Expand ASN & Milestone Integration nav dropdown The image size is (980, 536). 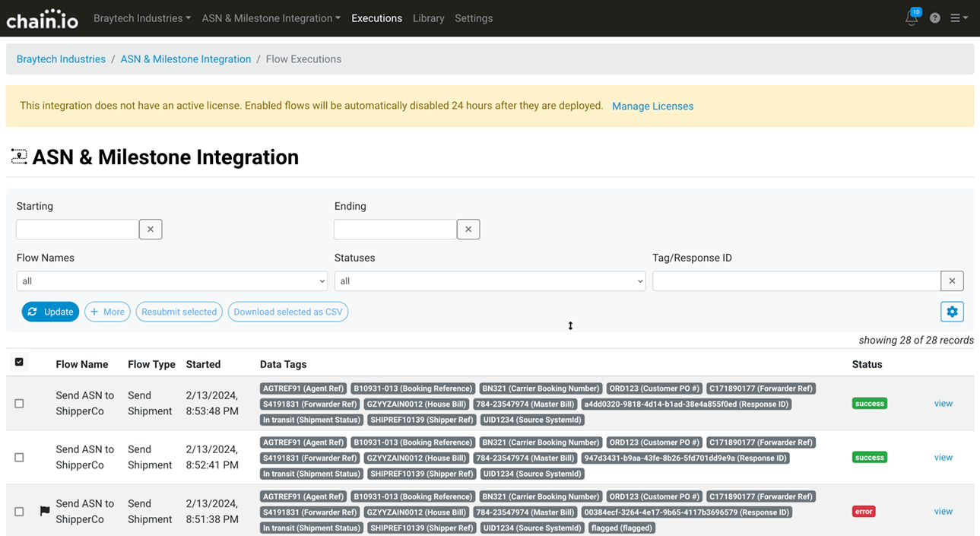coord(271,18)
